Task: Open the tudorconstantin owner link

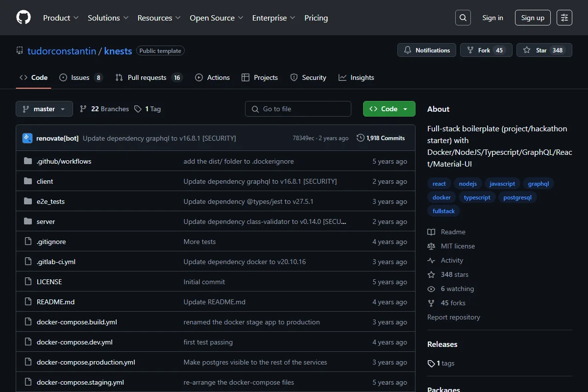Action: [x=62, y=51]
